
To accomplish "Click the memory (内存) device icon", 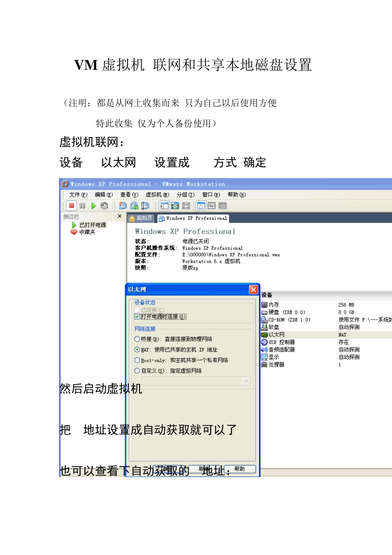I will pos(264,305).
